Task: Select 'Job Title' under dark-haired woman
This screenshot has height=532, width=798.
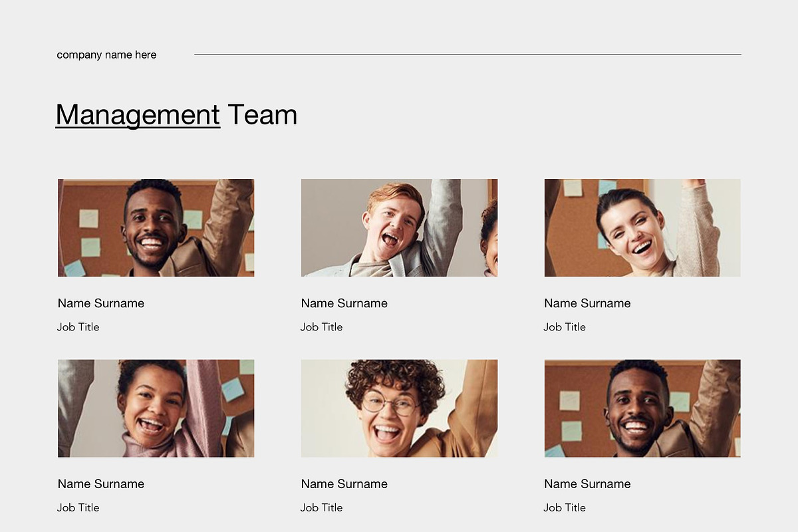Action: coord(565,327)
